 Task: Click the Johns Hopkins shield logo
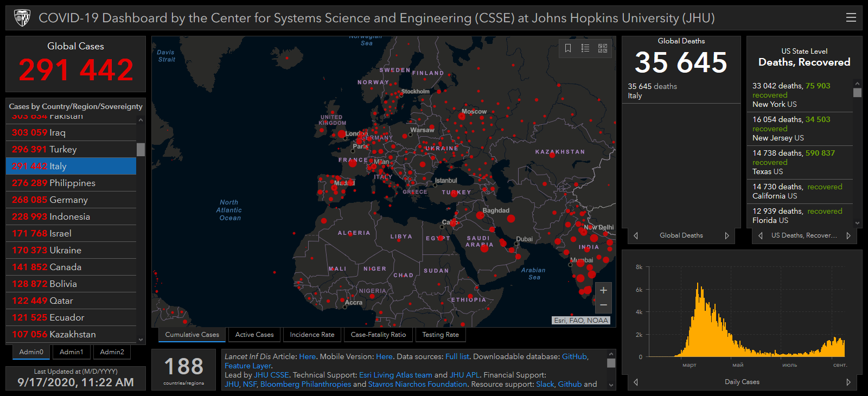[x=22, y=18]
